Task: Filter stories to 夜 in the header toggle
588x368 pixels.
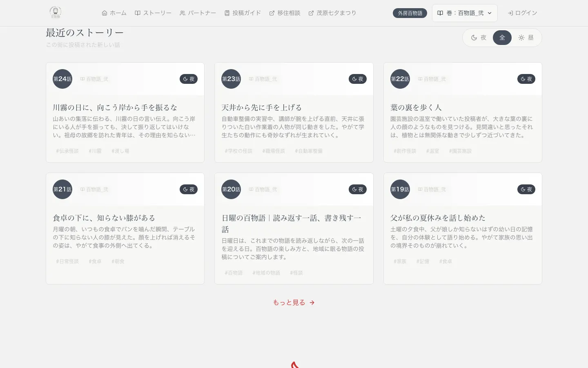Action: (x=479, y=38)
